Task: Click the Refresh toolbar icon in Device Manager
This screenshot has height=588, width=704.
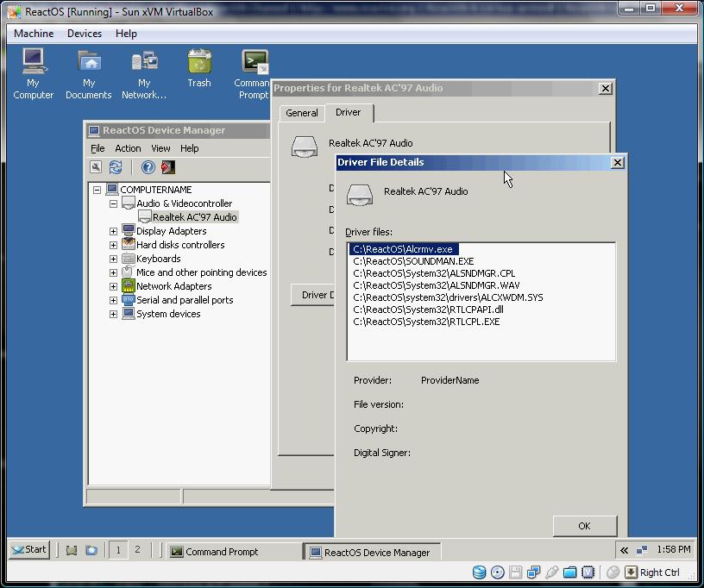Action: point(115,167)
